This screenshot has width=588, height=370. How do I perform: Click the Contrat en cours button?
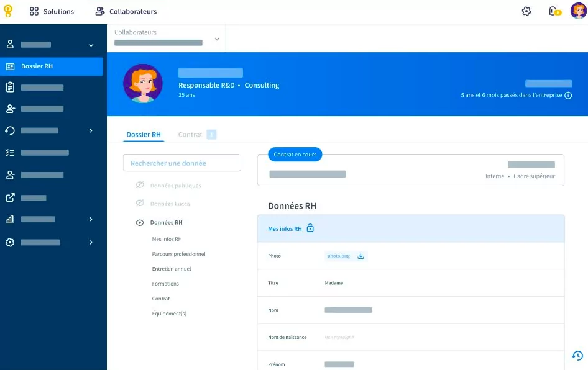295,155
